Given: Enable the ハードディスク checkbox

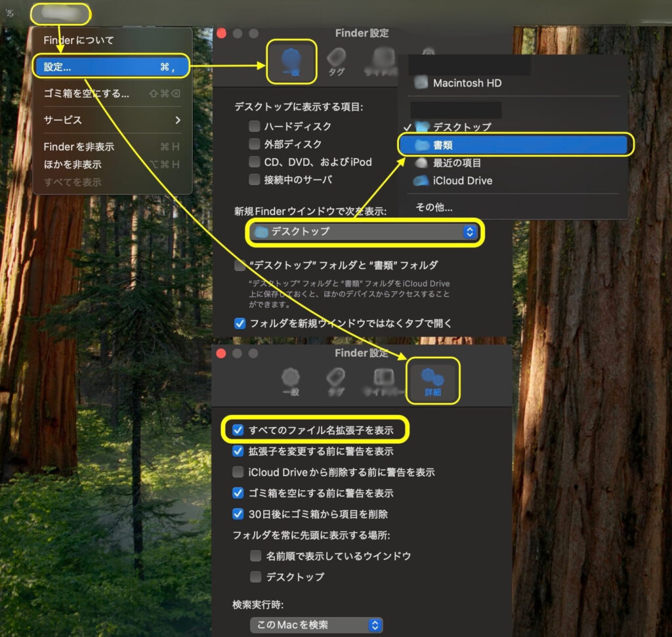Looking at the screenshot, I should tap(255, 126).
